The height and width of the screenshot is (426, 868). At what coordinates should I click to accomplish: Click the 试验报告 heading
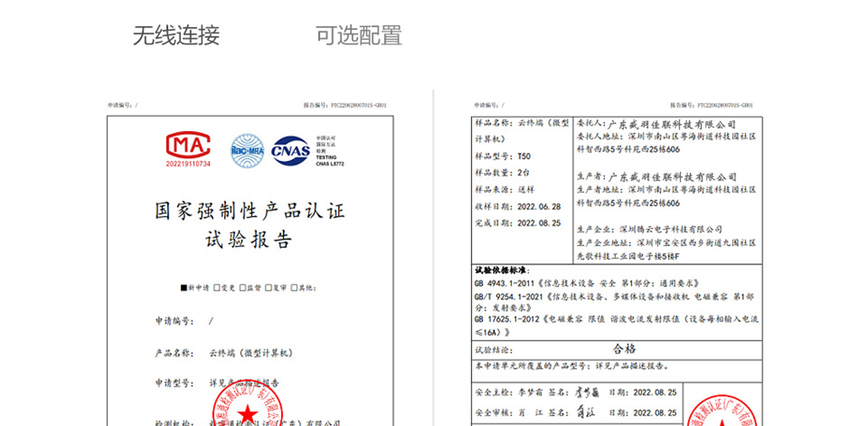click(x=249, y=239)
